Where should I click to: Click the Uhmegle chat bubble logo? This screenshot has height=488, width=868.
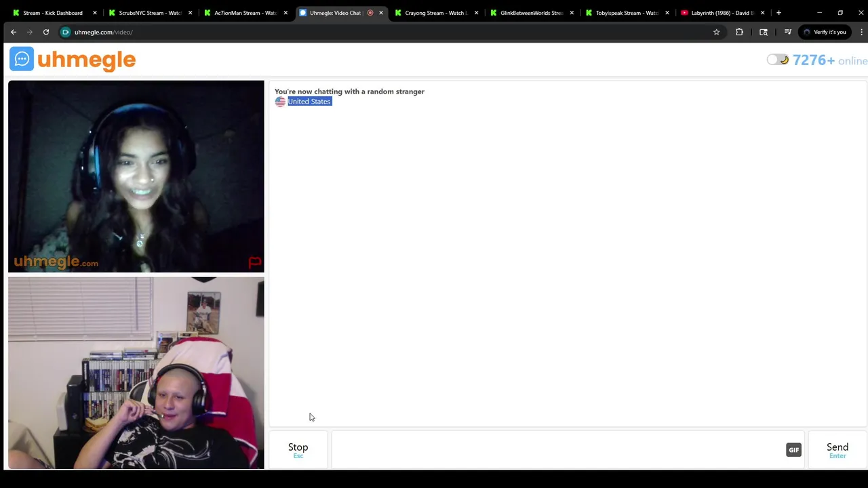22,59
